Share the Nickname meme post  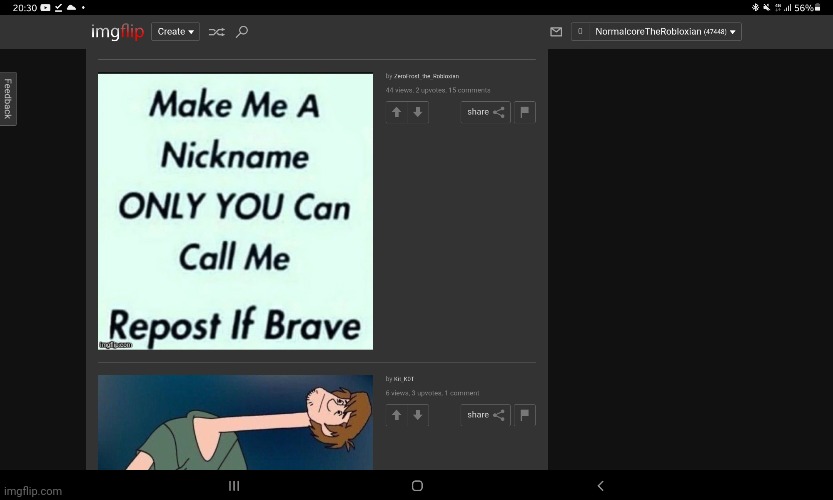coord(485,112)
